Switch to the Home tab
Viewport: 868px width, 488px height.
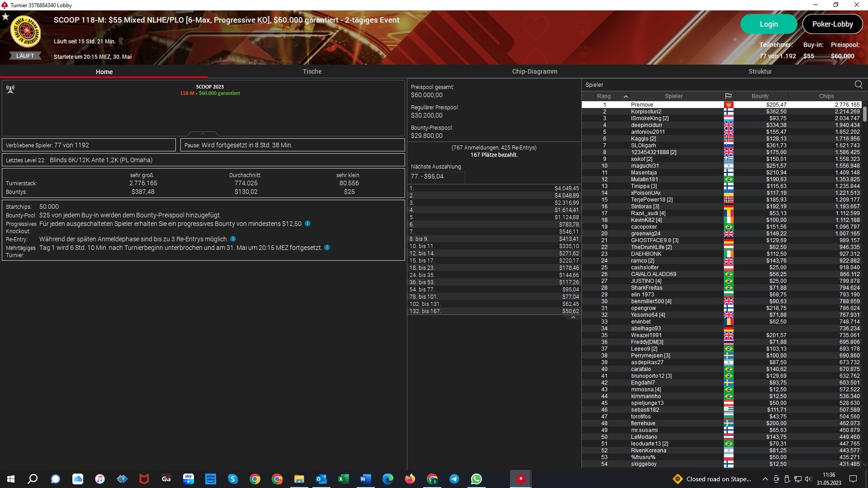pyautogui.click(x=104, y=71)
